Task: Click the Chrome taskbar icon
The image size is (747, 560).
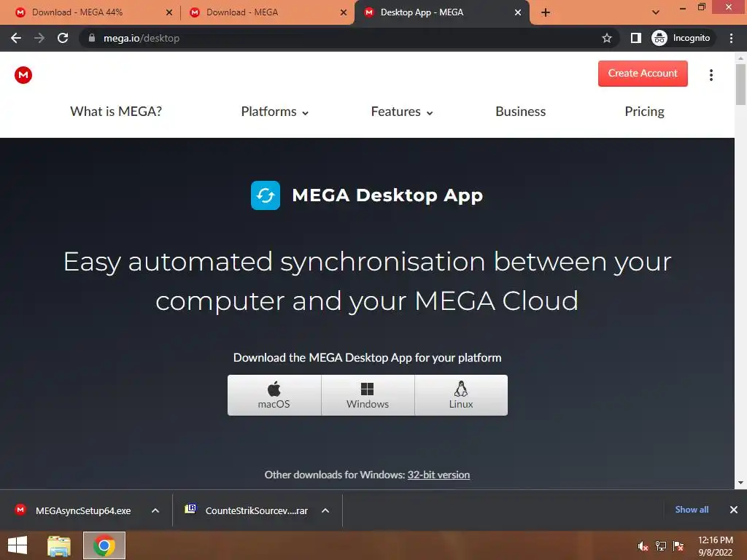Action: click(104, 545)
